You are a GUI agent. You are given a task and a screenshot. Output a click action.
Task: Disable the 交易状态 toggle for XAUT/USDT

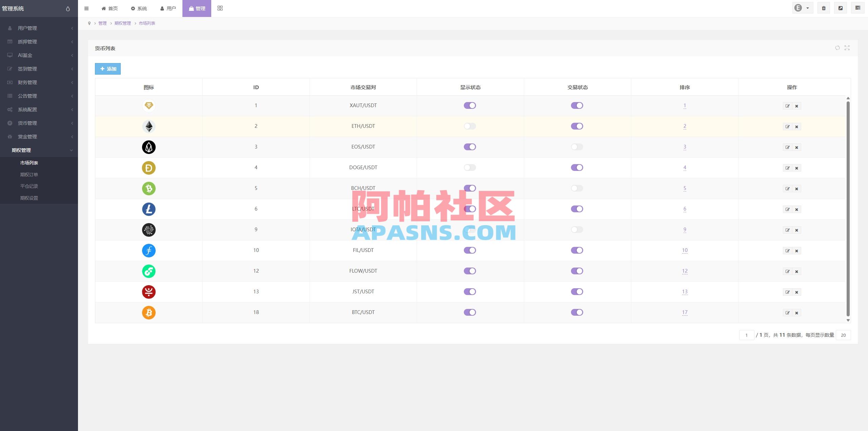(x=577, y=105)
